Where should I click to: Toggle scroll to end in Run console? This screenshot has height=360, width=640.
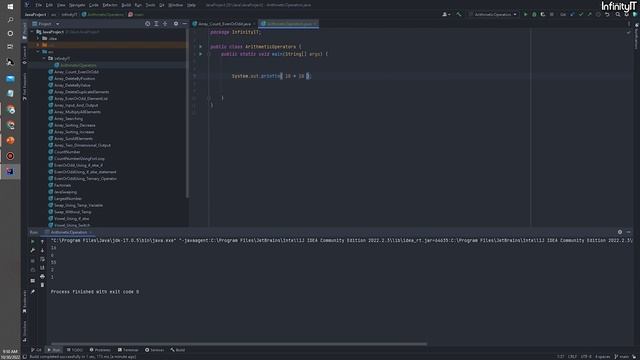pos(42,268)
